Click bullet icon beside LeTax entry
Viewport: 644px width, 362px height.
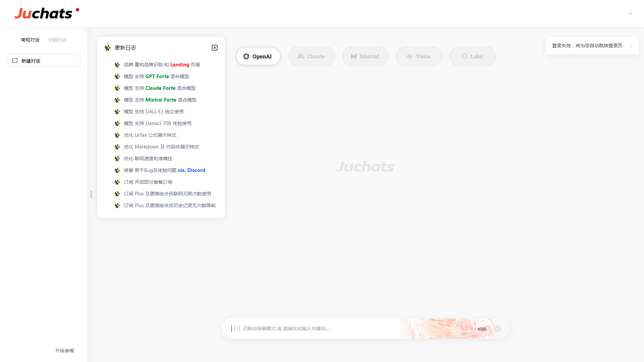[x=117, y=135]
